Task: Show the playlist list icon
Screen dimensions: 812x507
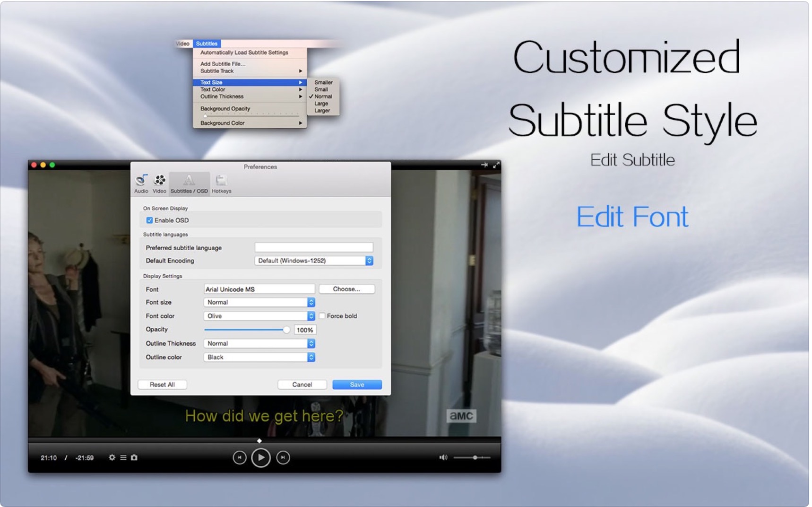Action: pos(123,457)
